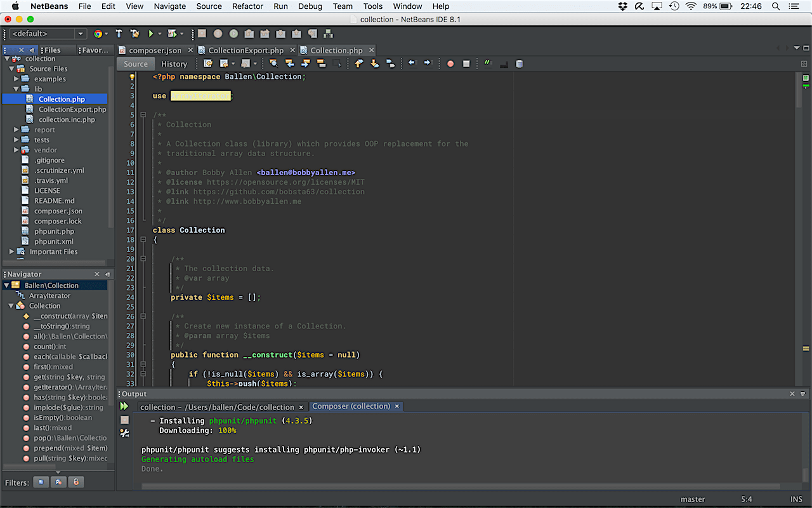This screenshot has width=812, height=508.
Task: Click the Stop square icon in Output panel
Action: [124, 420]
